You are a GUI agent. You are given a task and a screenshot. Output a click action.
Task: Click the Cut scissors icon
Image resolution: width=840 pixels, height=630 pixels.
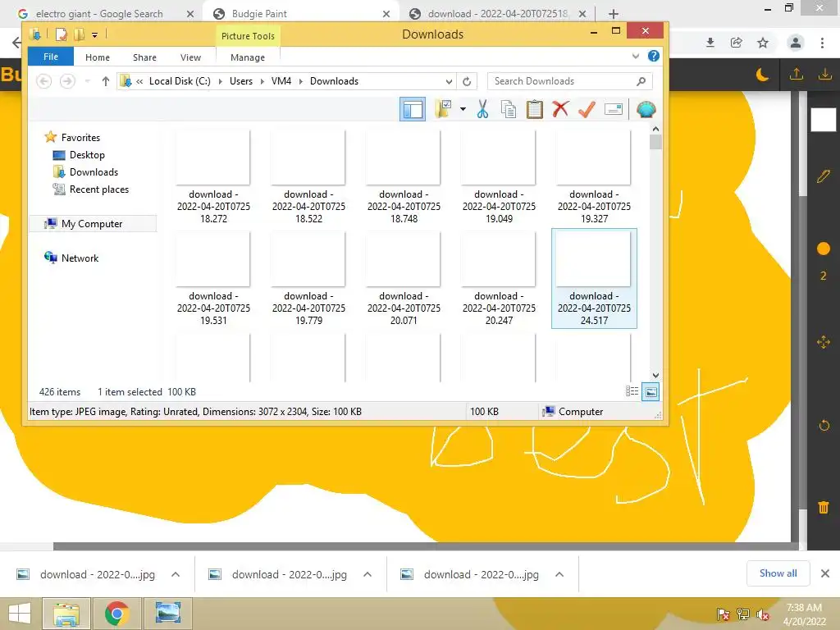[482, 109]
